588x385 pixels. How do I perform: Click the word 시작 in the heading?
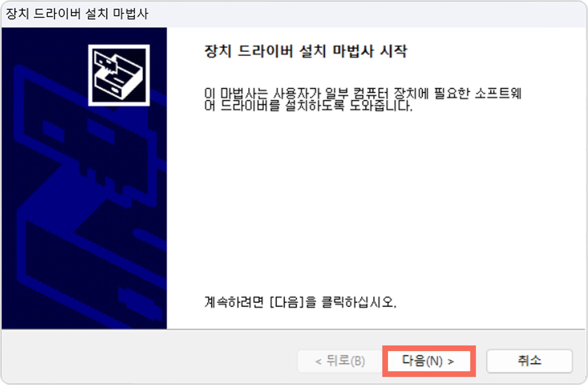(394, 51)
